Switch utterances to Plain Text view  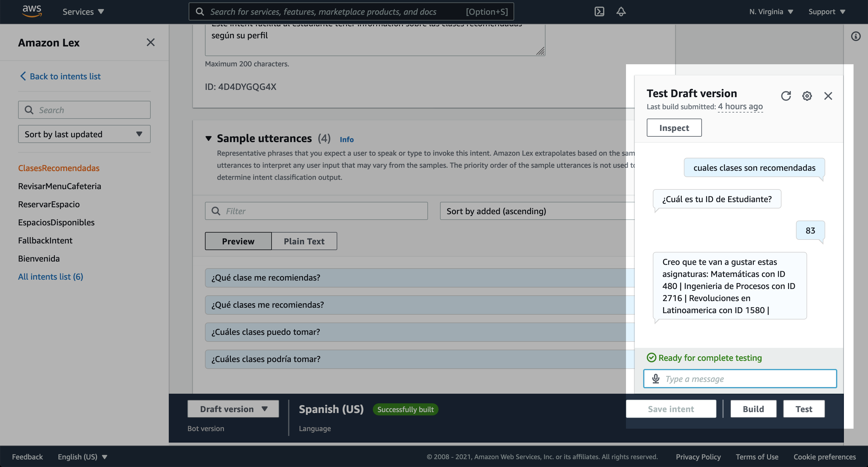point(303,241)
